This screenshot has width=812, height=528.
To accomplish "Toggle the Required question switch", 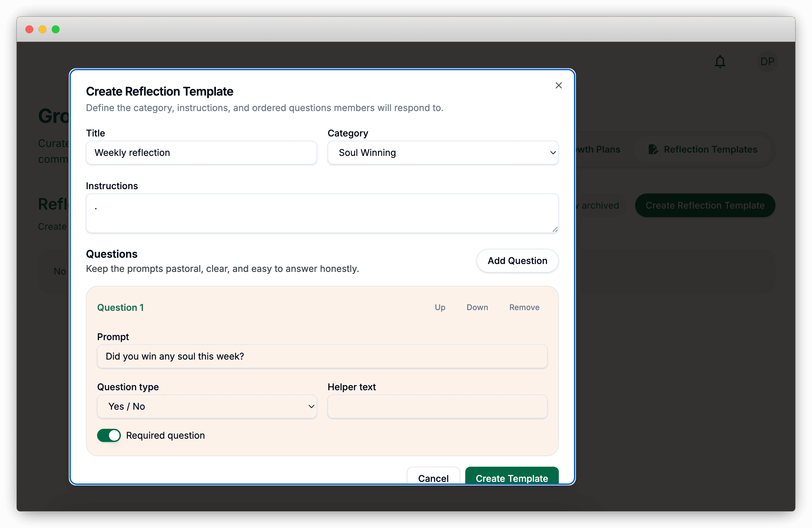I will 109,435.
